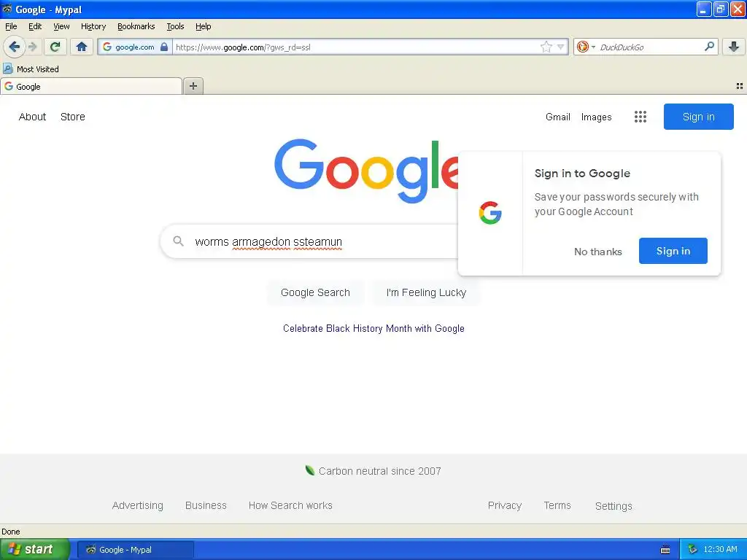747x560 pixels.
Task: Click the google.com site identity button
Action: (x=135, y=47)
